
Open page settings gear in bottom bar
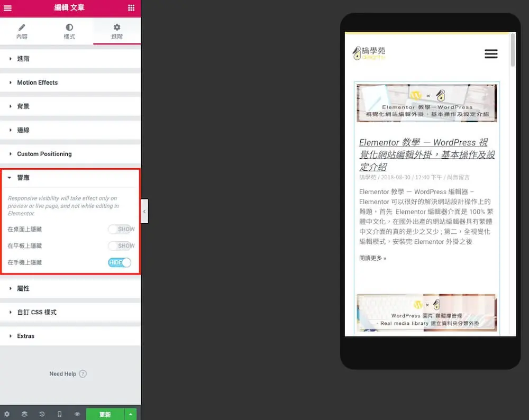7,414
